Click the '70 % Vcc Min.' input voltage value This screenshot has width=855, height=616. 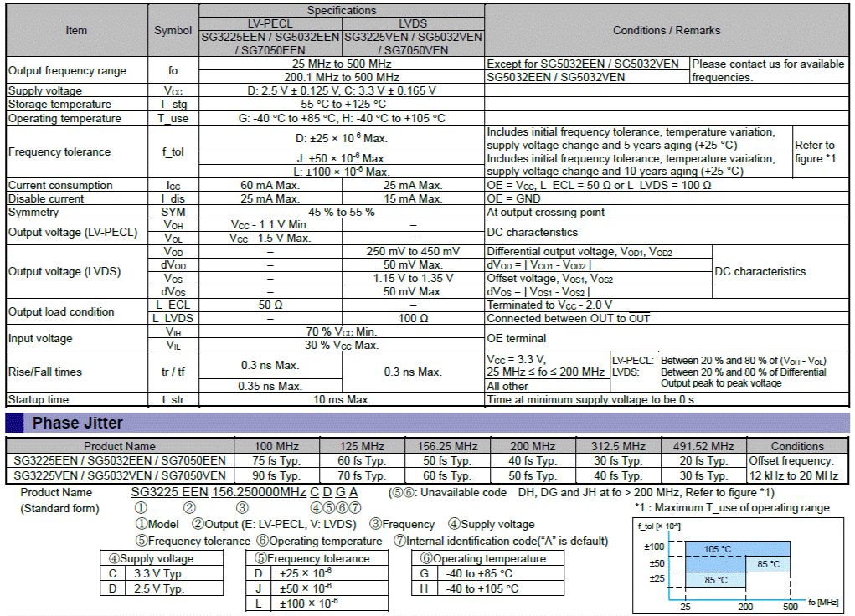coord(342,331)
